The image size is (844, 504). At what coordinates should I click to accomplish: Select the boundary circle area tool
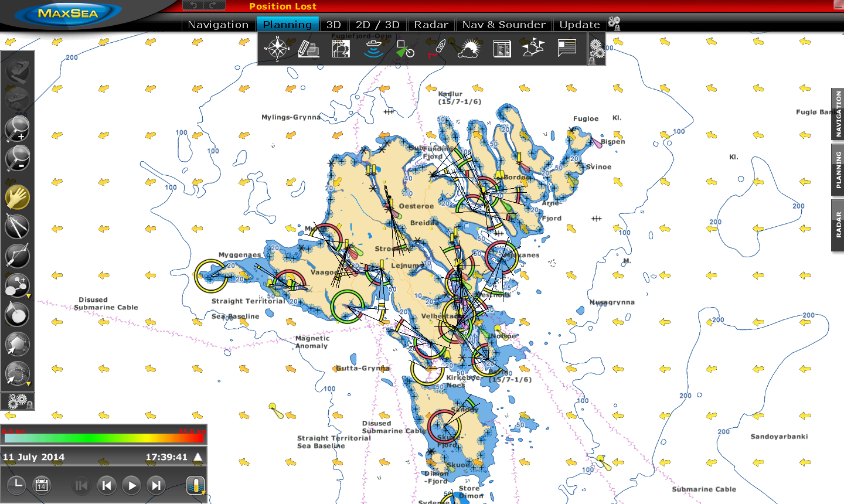18,315
